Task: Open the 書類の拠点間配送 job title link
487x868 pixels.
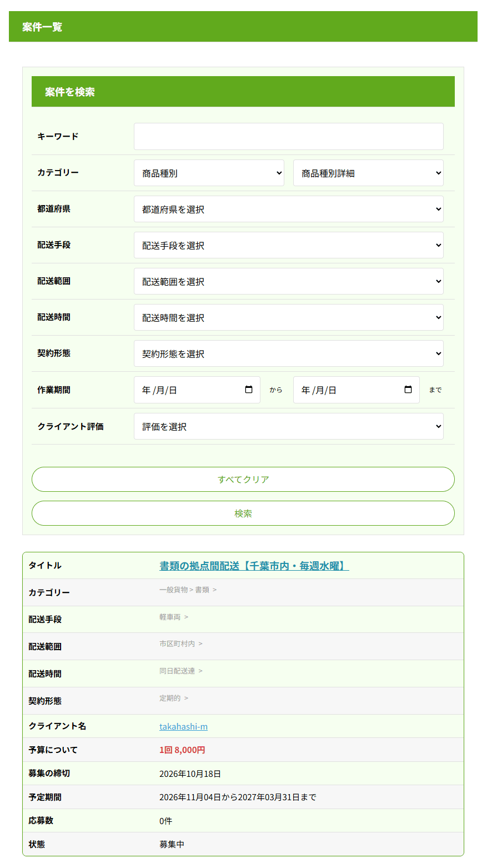Action: [254, 566]
